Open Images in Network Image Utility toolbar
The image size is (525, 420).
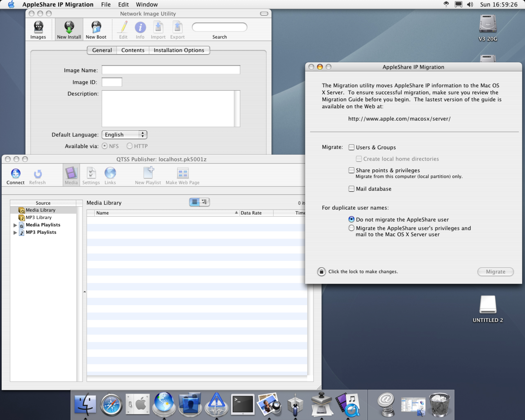pyautogui.click(x=38, y=30)
